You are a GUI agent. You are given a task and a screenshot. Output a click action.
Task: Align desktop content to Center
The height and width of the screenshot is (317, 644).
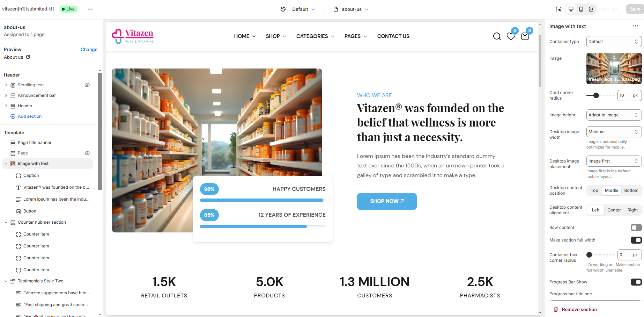click(614, 210)
